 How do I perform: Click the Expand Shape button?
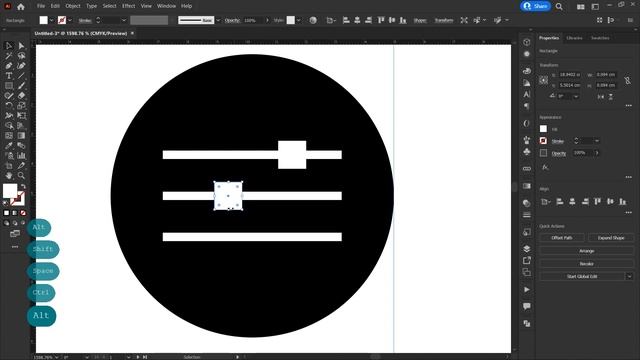click(611, 238)
